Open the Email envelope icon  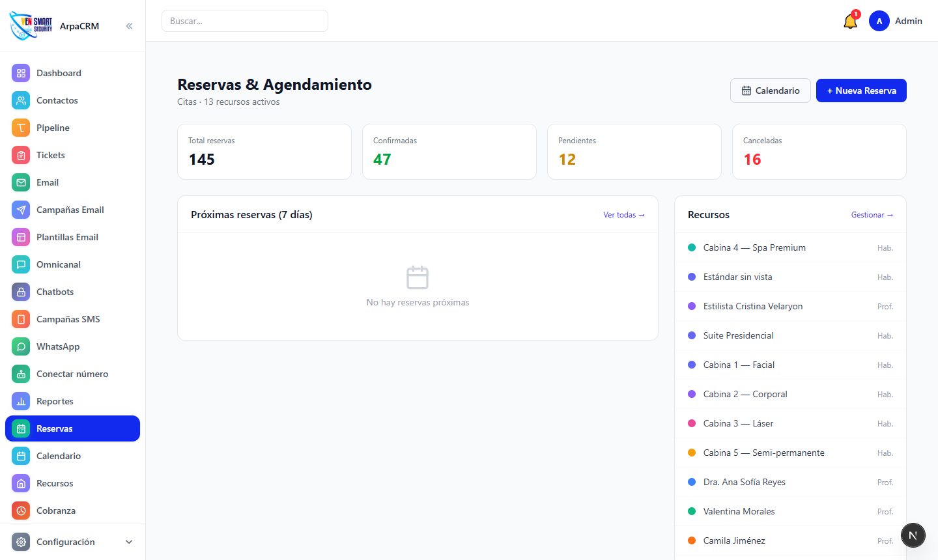21,182
